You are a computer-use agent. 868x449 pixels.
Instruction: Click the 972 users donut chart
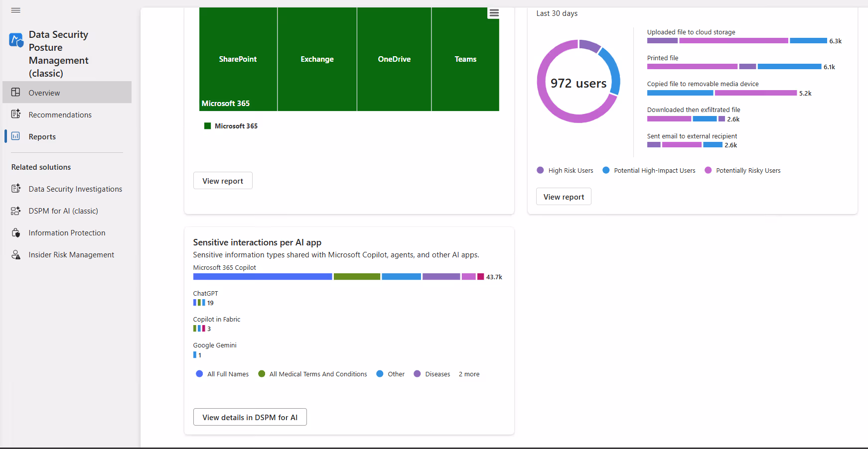pyautogui.click(x=579, y=81)
